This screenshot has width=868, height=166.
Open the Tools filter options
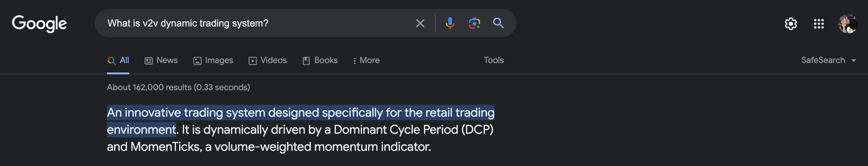pos(494,60)
